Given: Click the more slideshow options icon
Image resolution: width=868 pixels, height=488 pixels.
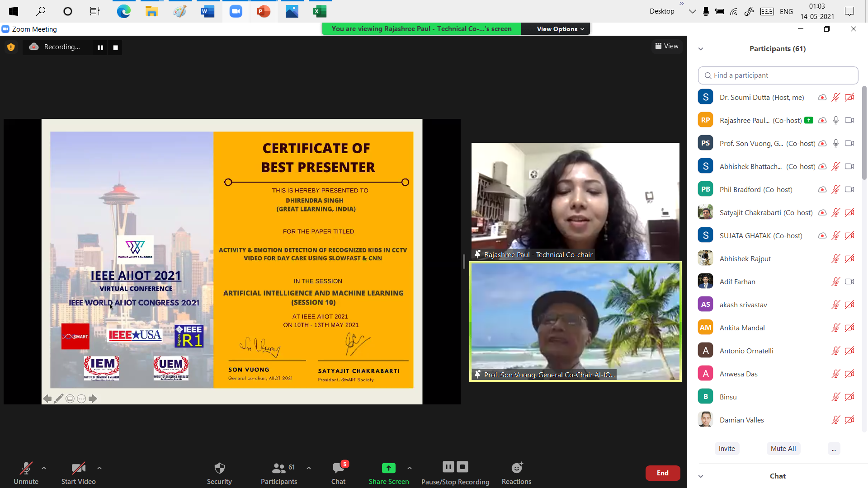Looking at the screenshot, I should [x=81, y=399].
